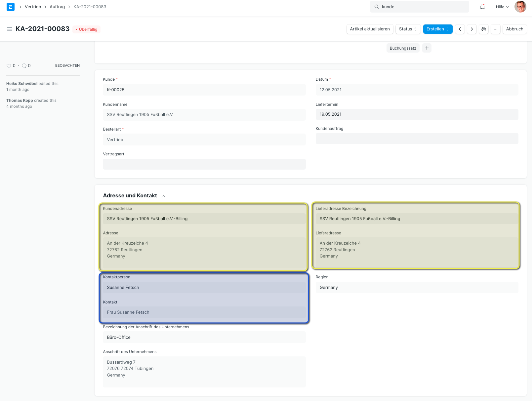Viewport: 532px width, 401px height.
Task: Open Erstellen dropdown
Action: pos(438,29)
